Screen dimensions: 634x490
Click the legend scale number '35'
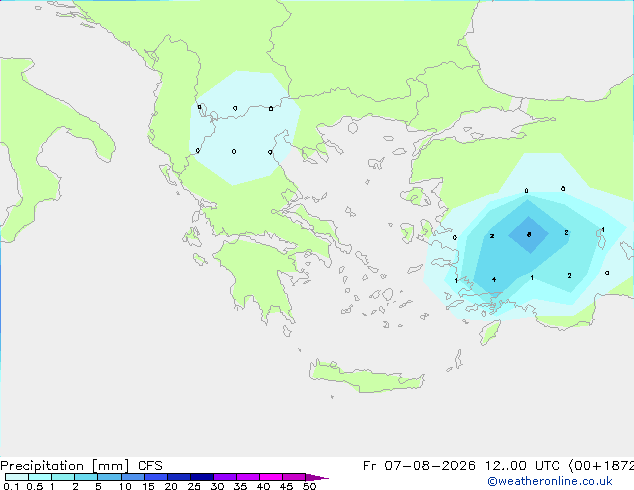[x=240, y=486]
